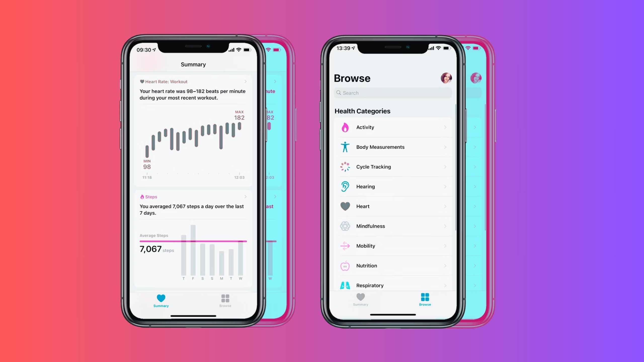644x362 pixels.
Task: Tap the Cycle Tracking icon
Action: (x=345, y=167)
